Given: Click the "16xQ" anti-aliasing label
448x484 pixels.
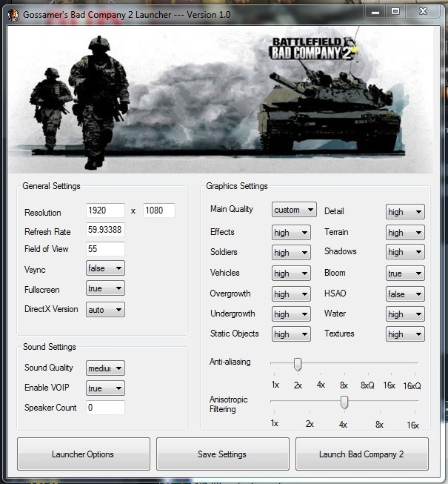Looking at the screenshot, I should (x=412, y=385).
